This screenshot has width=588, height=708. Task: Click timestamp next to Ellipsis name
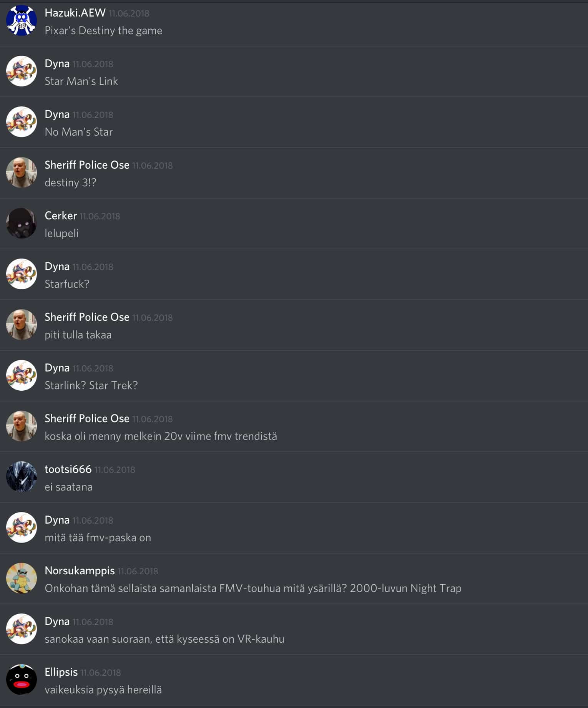[101, 673]
